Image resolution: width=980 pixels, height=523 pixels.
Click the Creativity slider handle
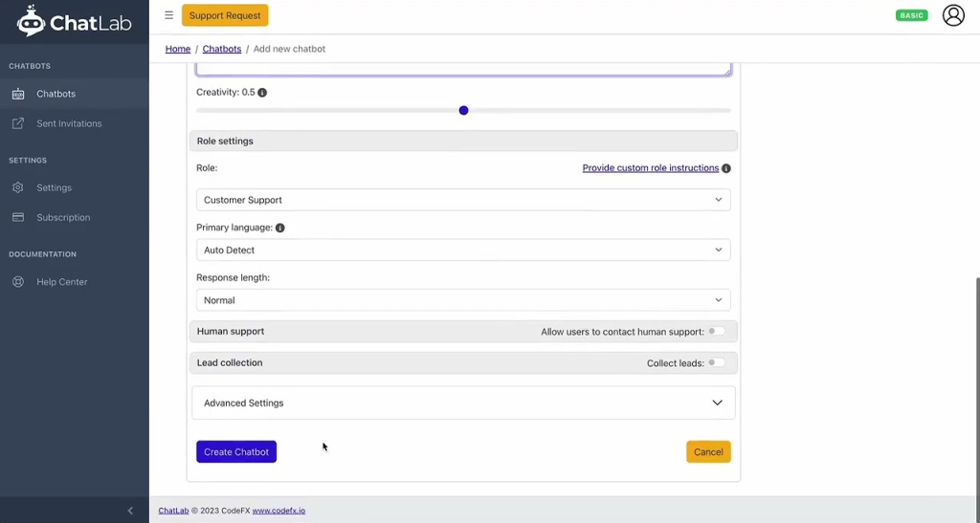463,111
